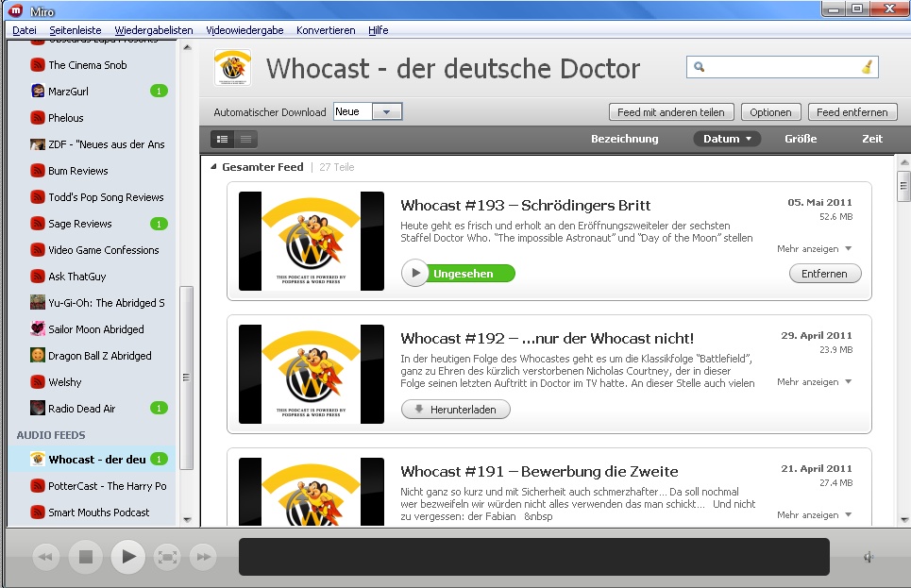Open the Wiedergabelisten menu
911x588 pixels.
pos(154,30)
